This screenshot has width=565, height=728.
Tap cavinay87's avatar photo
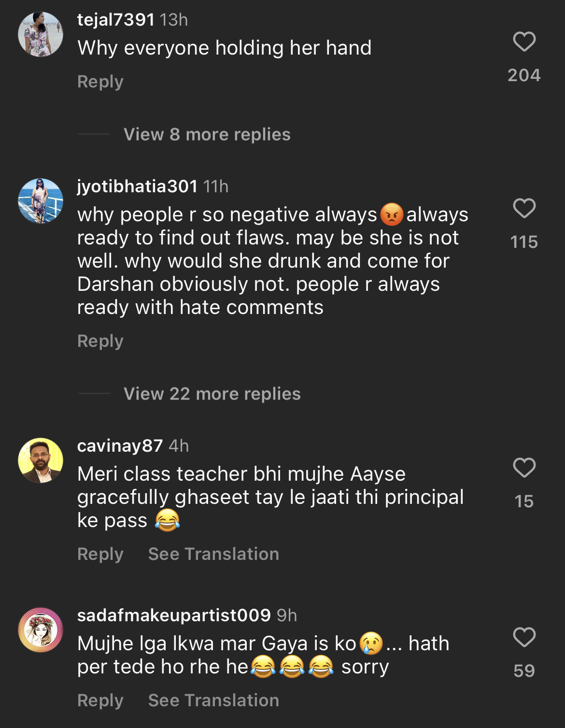(41, 460)
